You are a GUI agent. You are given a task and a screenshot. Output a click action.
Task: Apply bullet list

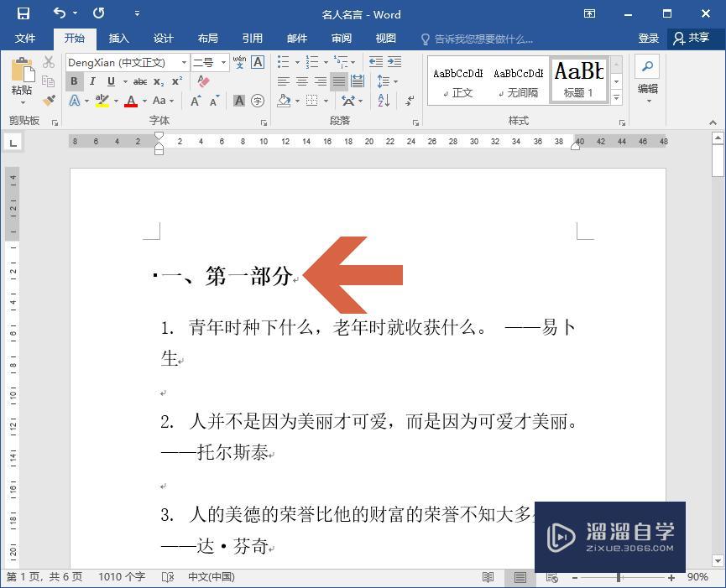point(284,61)
